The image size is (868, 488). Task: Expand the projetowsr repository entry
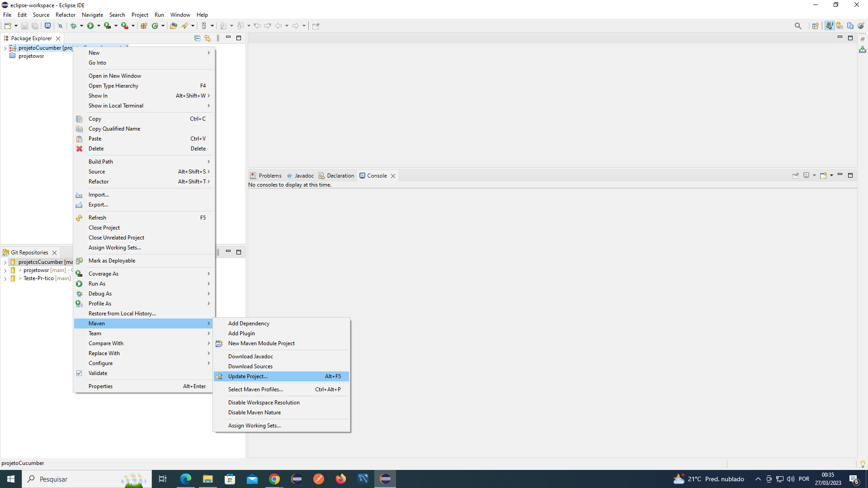pos(5,270)
